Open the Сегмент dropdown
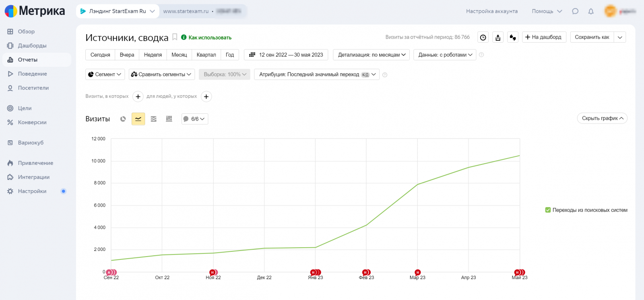 coord(105,74)
